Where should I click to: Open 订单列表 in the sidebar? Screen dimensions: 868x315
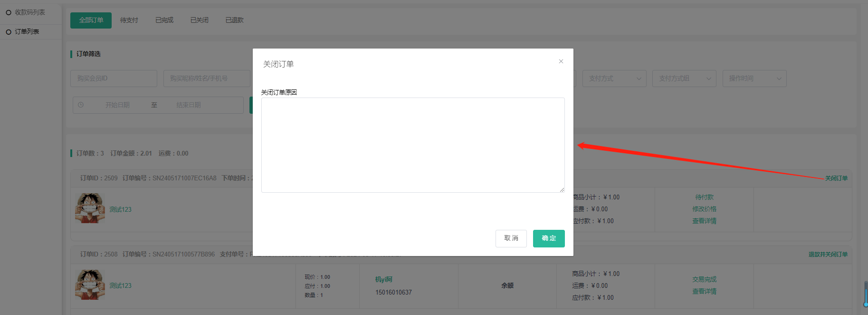click(27, 32)
